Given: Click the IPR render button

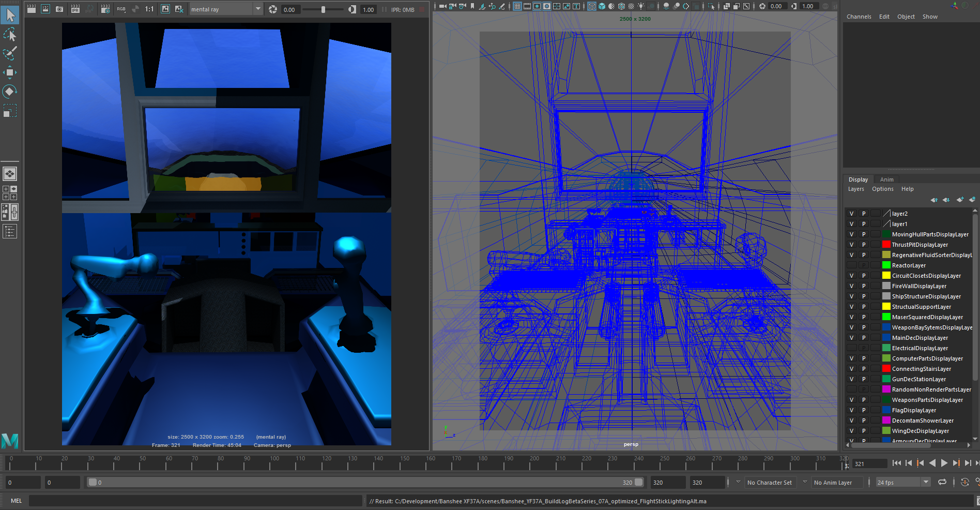Looking at the screenshot, I should 75,9.
